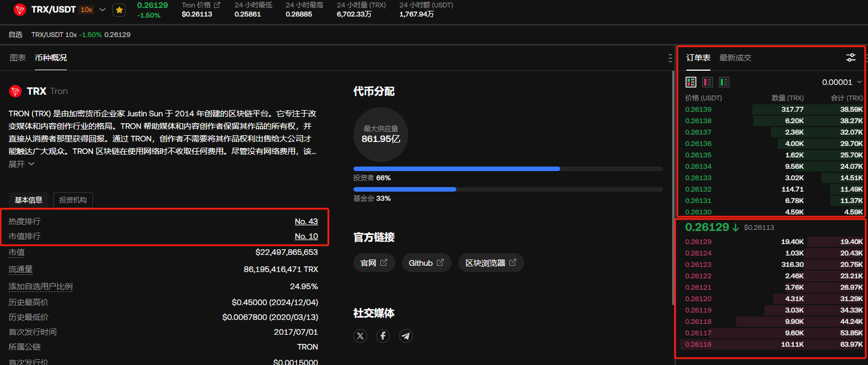Image resolution: width=868 pixels, height=365 pixels.
Task: Click the 10x leverage badge in header
Action: coord(87,10)
